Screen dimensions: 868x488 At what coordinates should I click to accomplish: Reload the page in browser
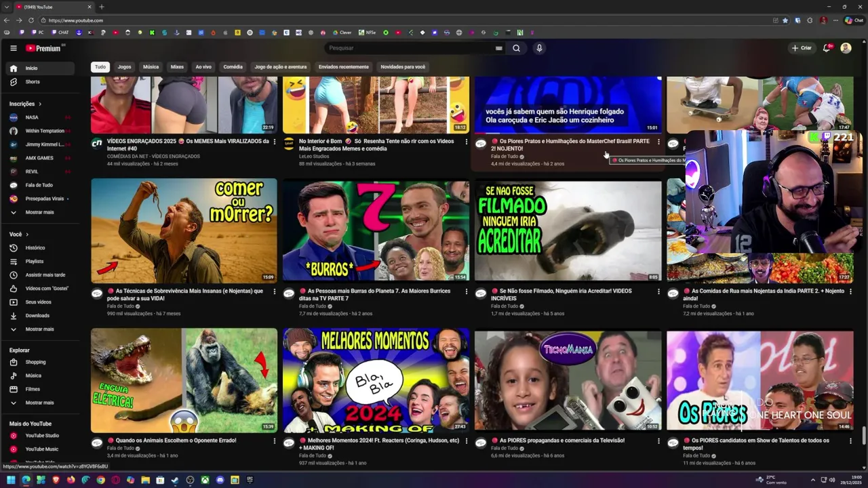31,20
